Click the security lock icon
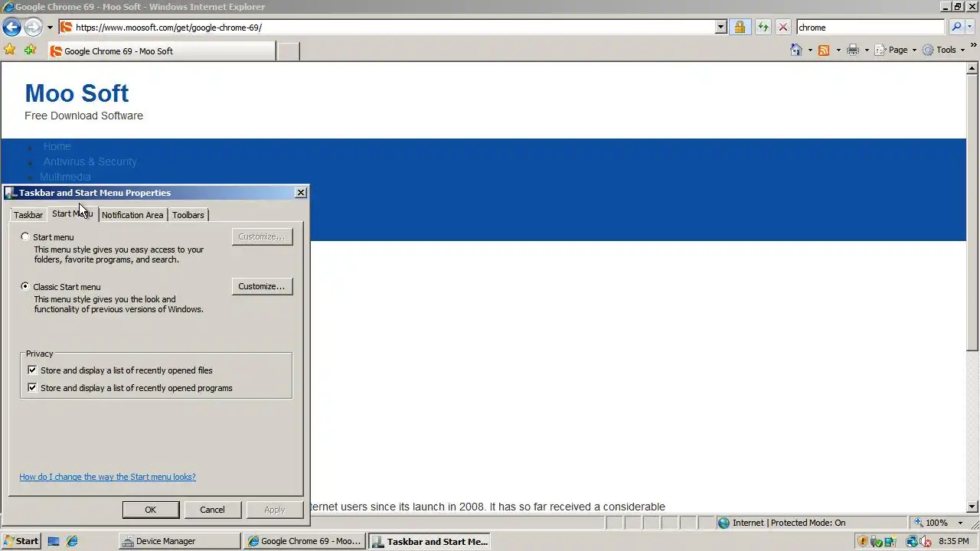980x551 pixels. 739,27
